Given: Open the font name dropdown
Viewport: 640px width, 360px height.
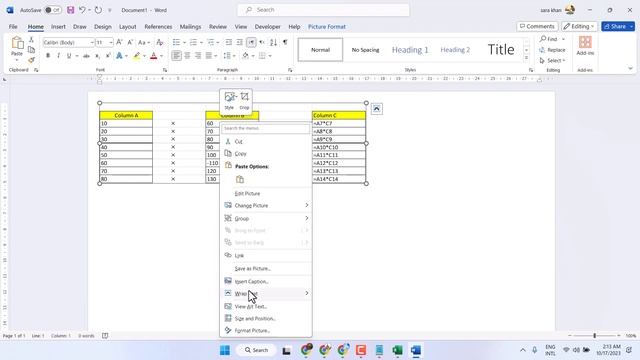Looking at the screenshot, I should [92, 42].
